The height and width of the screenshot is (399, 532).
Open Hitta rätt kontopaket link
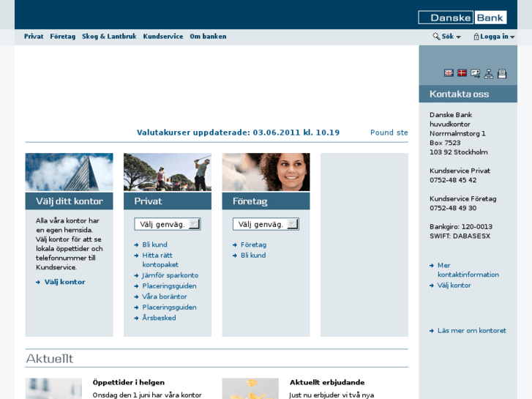pos(160,260)
